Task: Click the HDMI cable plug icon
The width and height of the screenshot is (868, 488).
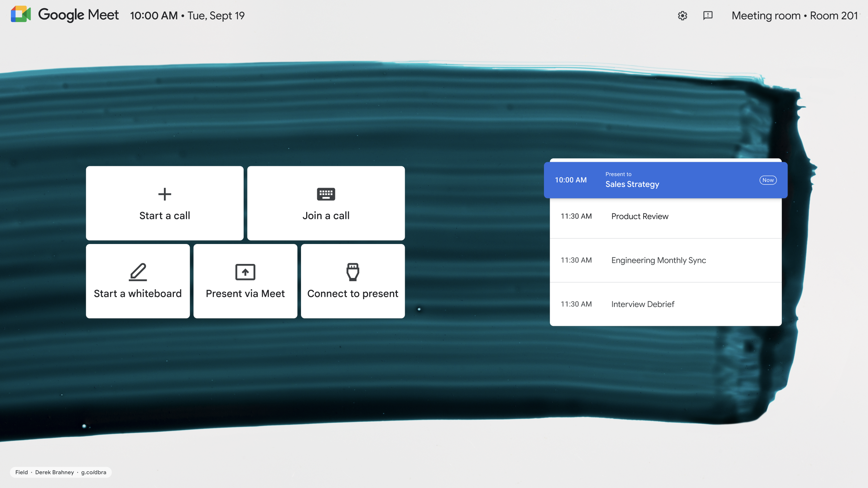Action: [353, 272]
